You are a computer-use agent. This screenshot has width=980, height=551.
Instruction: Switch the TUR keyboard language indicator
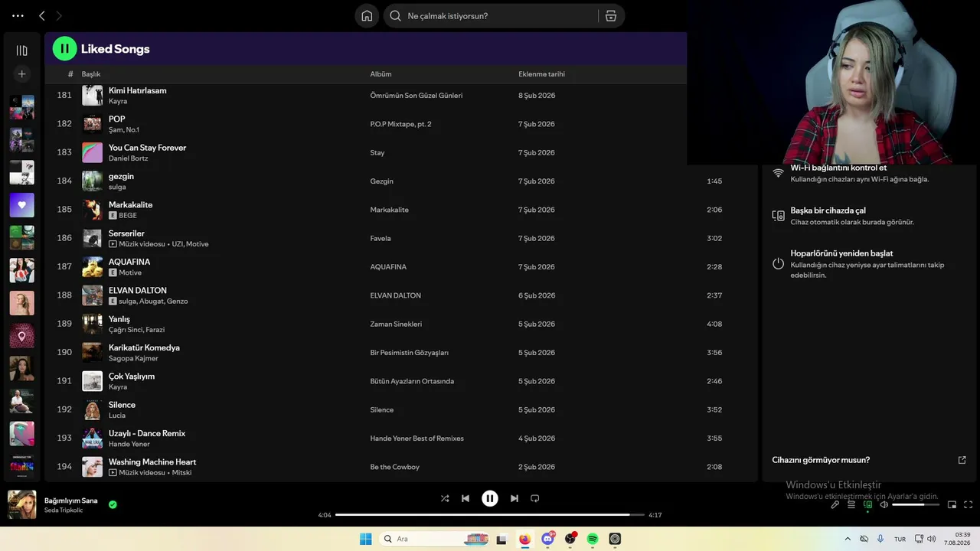point(900,539)
